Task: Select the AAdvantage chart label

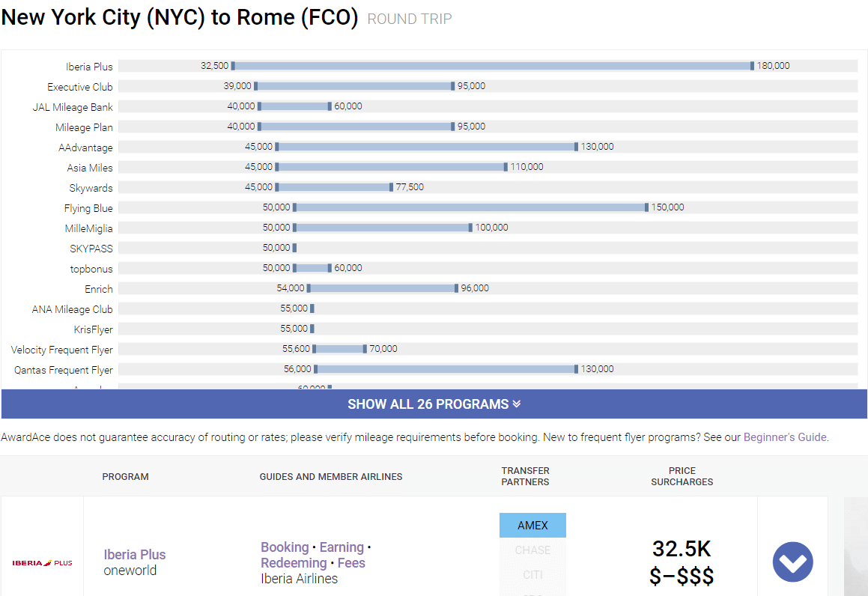Action: tap(85, 148)
